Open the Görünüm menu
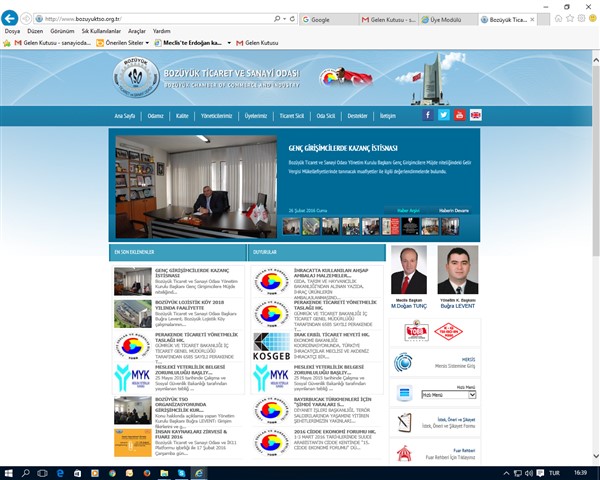The image size is (600, 480). [x=62, y=31]
